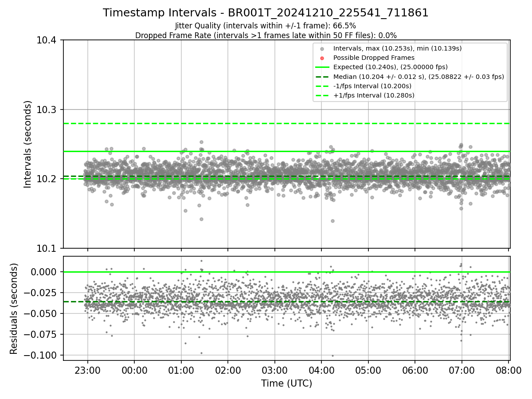The width and height of the screenshot is (532, 399).
Task: Click the y-axis label 'Residuals (seconds)'
Action: pos(14,309)
